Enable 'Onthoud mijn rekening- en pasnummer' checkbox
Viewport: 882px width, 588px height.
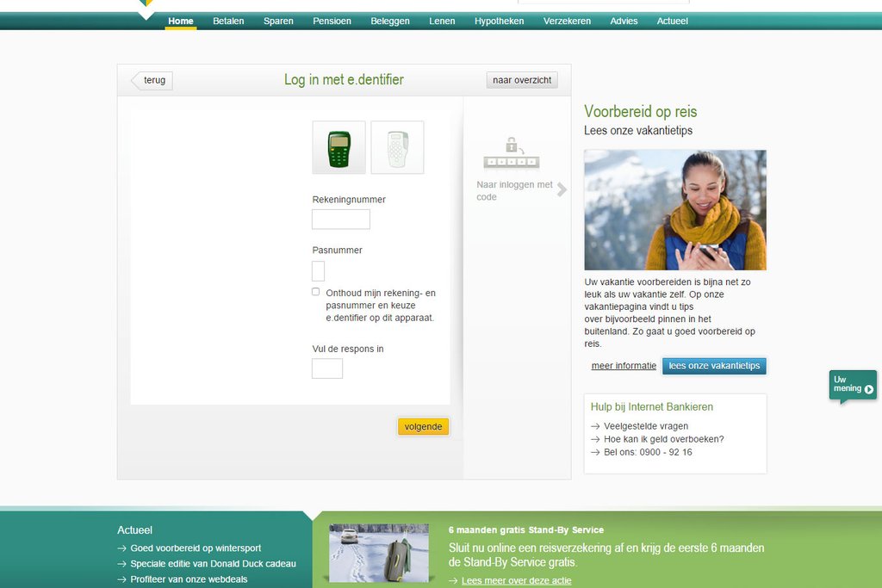316,292
